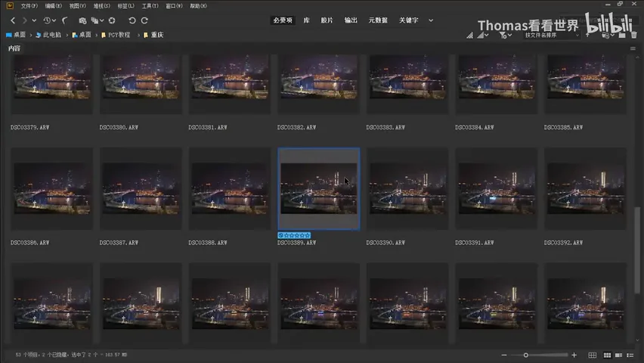Select thumbnail DSC03382.ARW
Image resolution: width=644 pixels, height=363 pixels.
click(319, 78)
